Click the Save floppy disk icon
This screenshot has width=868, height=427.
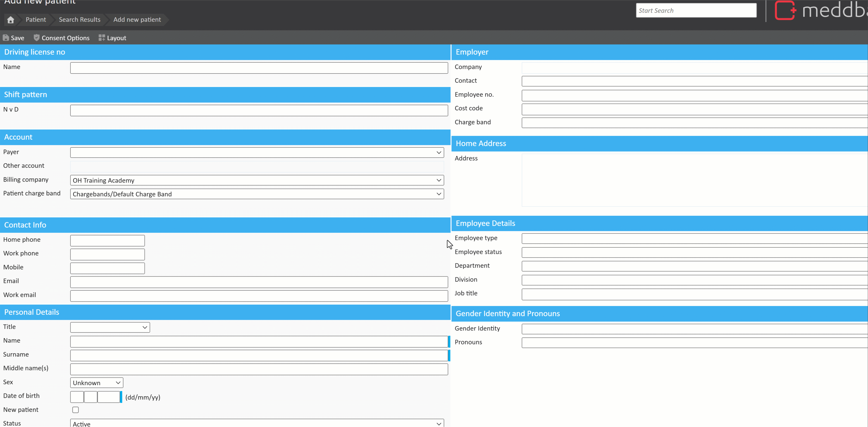(x=6, y=38)
